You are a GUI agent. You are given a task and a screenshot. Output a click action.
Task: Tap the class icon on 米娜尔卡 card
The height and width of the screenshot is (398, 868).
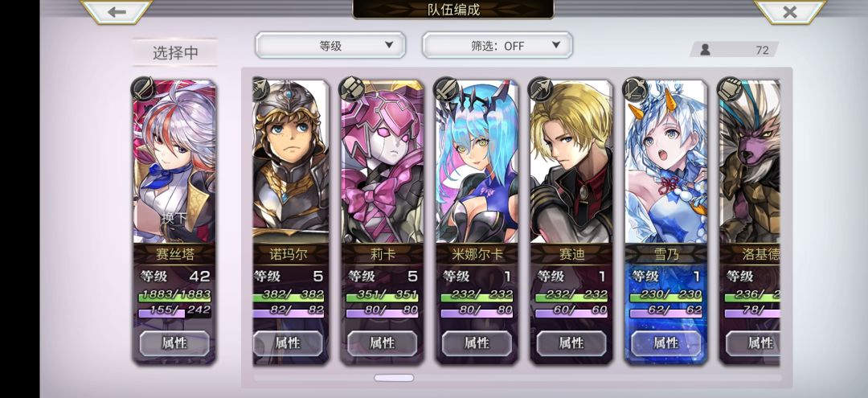point(446,88)
